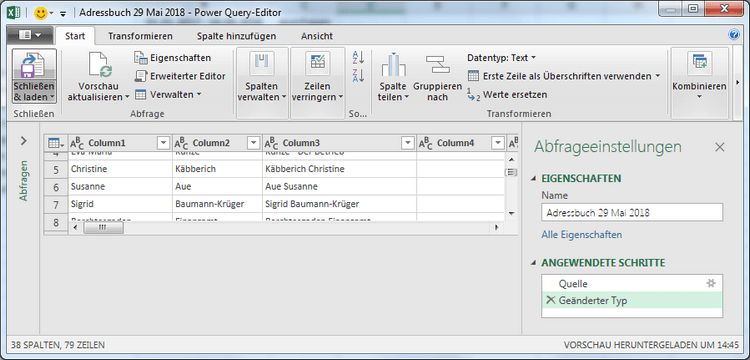Screen dimensions: 750x360
Task: Close the Abfrageeinstellungen pane
Action: click(719, 147)
